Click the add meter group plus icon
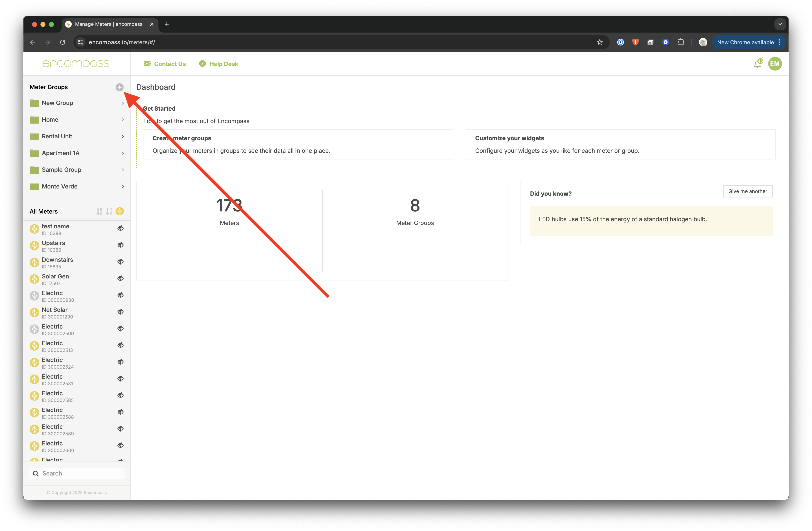 point(119,87)
